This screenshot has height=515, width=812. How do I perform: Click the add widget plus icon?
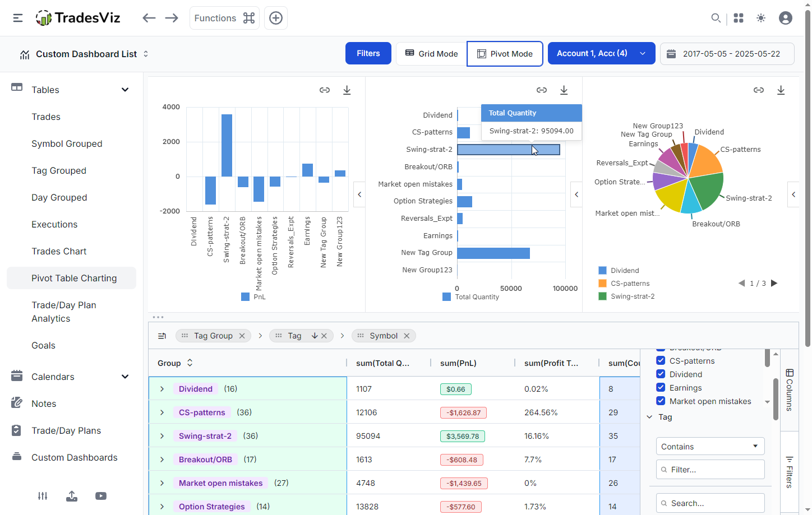point(275,18)
